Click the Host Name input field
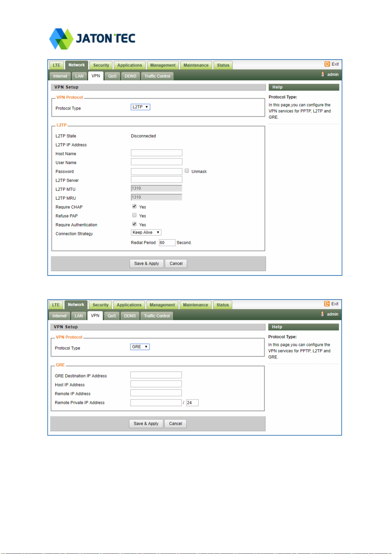The height and width of the screenshot is (554, 392). [x=157, y=153]
